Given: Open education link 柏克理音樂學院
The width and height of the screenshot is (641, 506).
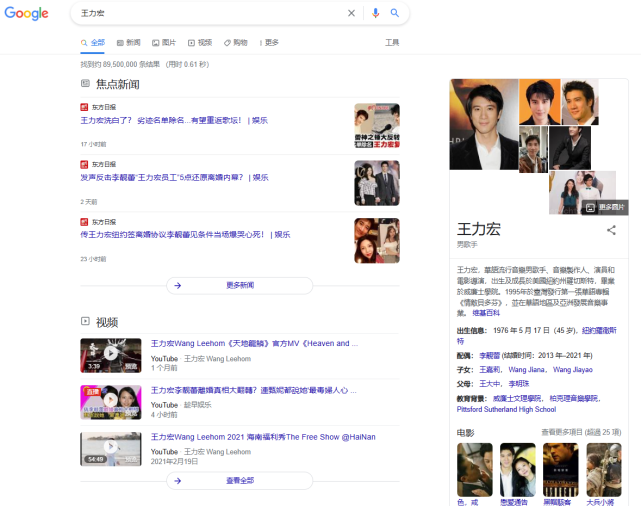Looking at the screenshot, I should coord(574,398).
